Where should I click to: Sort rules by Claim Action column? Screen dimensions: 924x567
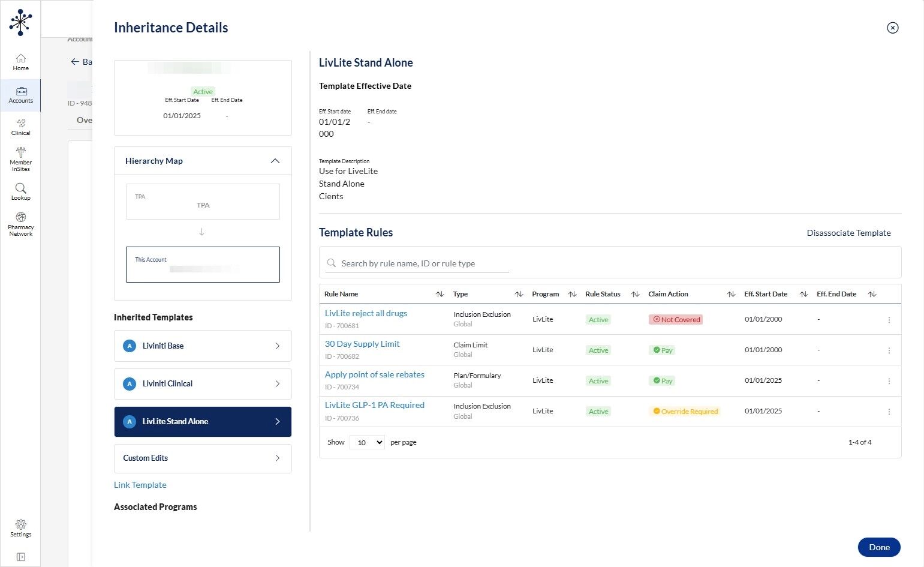[x=731, y=294]
